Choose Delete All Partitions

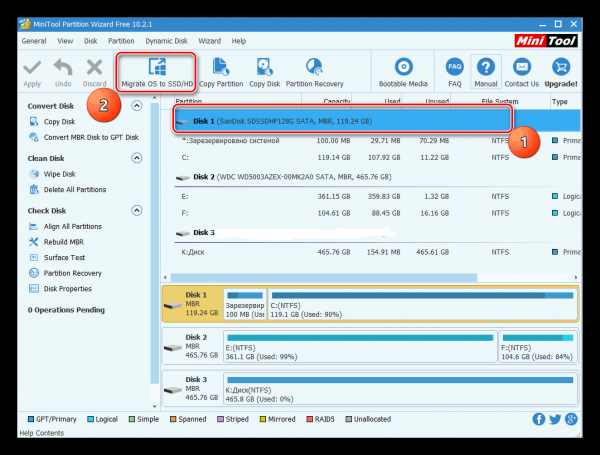tap(67, 190)
